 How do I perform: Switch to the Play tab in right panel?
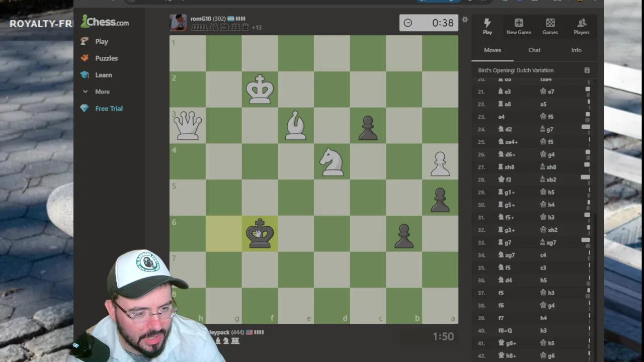click(x=487, y=26)
